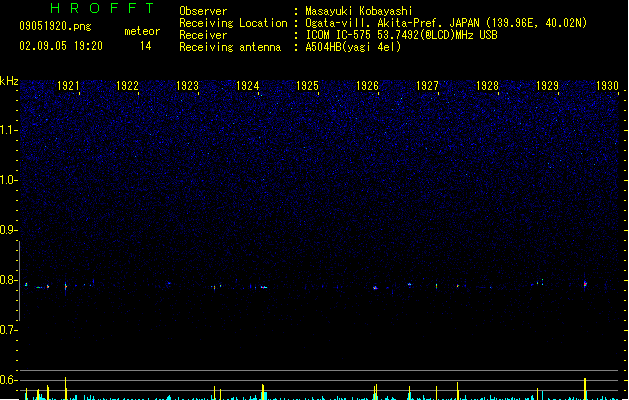Click the 1926 time axis marker
The height and width of the screenshot is (400, 629).
click(367, 86)
